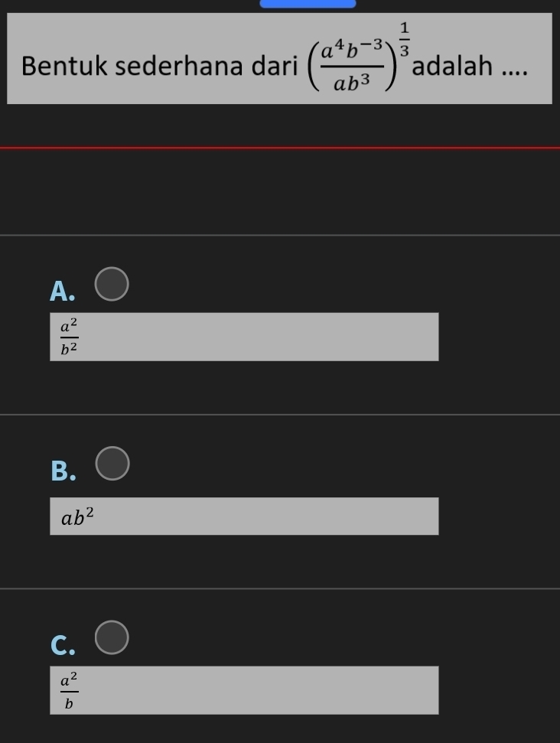Click the letter C option label
The width and height of the screenshot is (560, 743).
pos(63,645)
